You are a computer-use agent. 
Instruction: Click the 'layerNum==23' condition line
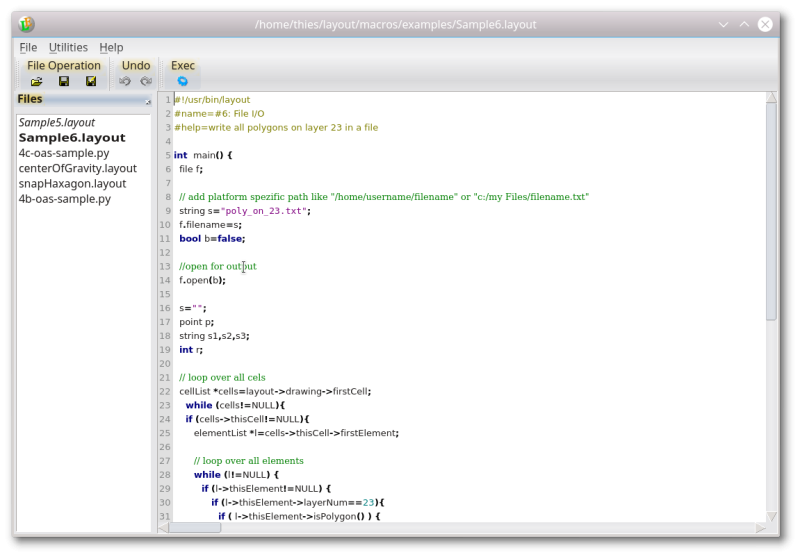[298, 502]
